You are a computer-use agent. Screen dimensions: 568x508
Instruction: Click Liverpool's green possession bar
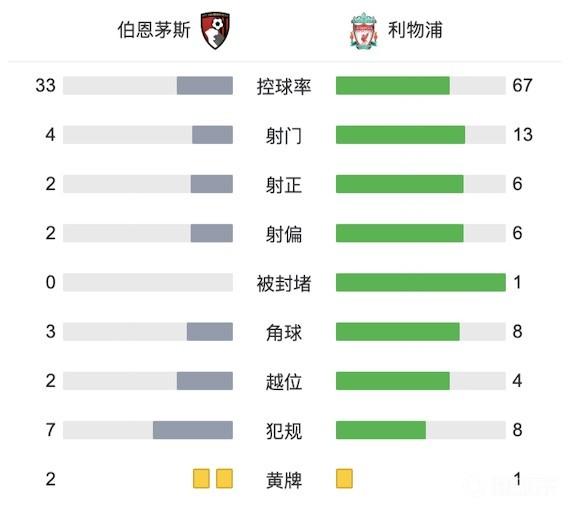[x=393, y=86]
